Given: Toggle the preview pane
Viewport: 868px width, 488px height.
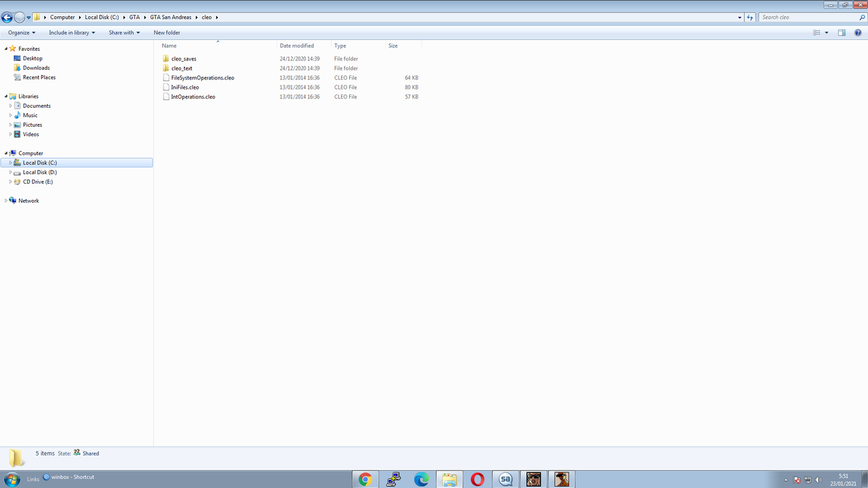Looking at the screenshot, I should coord(842,33).
